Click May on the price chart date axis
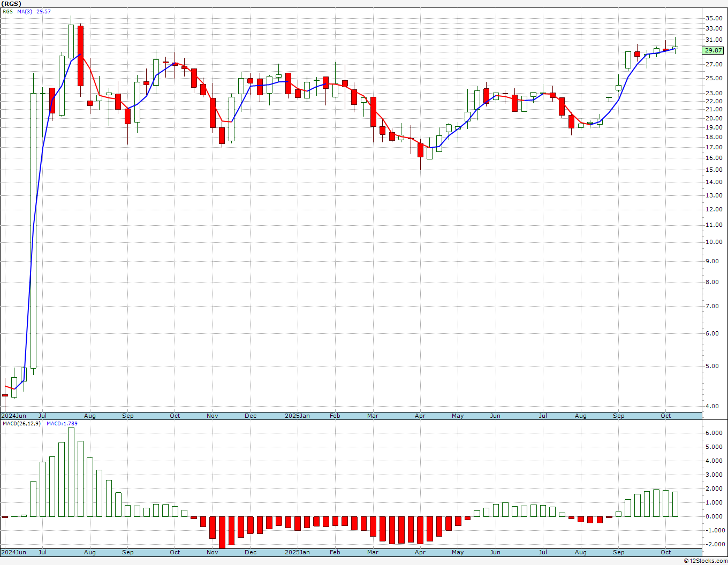 [458, 416]
